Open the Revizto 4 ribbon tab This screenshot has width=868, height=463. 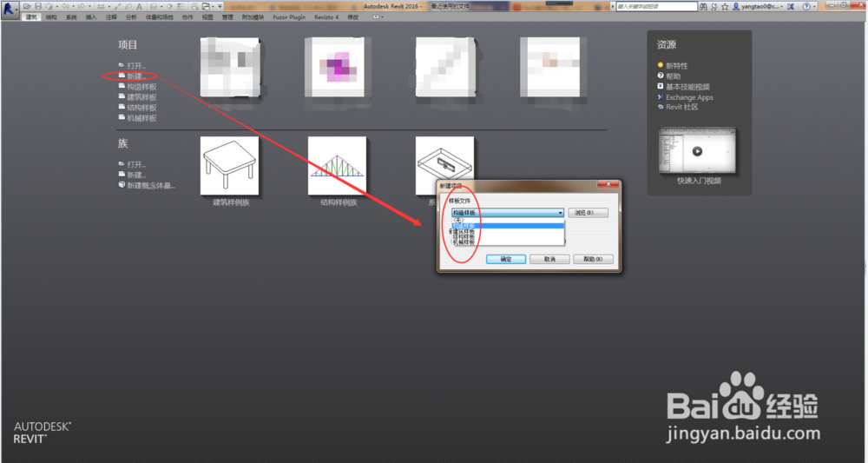(x=326, y=17)
